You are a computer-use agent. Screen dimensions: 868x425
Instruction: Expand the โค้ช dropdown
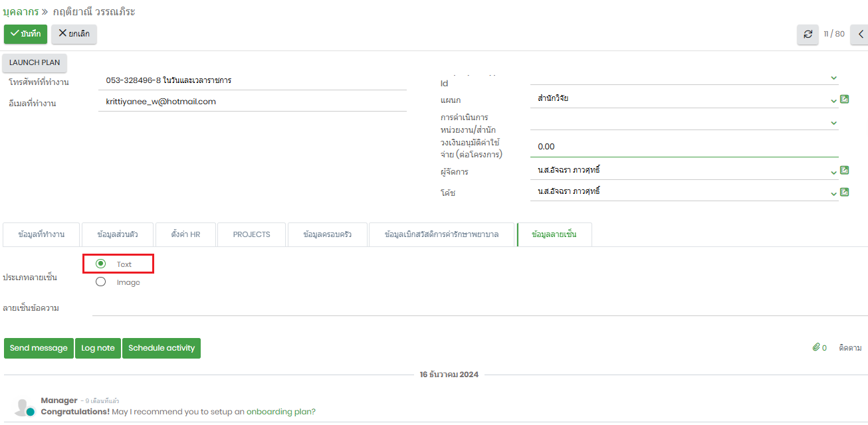(x=833, y=193)
